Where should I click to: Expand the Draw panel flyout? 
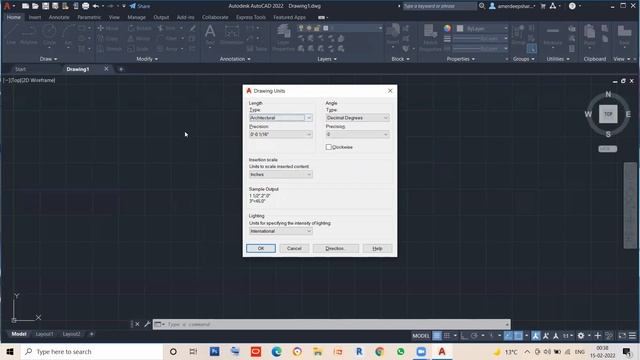pyautogui.click(x=48, y=59)
